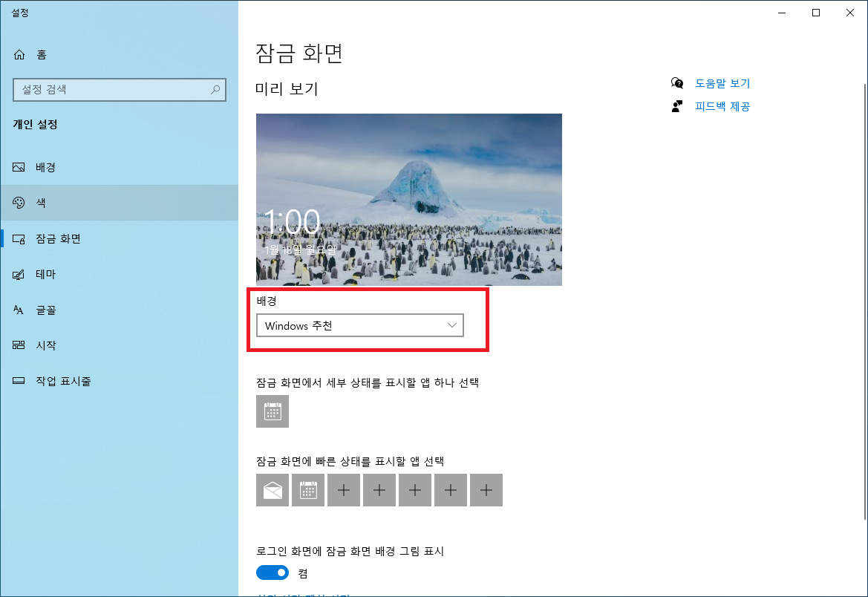Click the magnifier icon in settings search
This screenshot has height=597, width=868.
pos(215,89)
